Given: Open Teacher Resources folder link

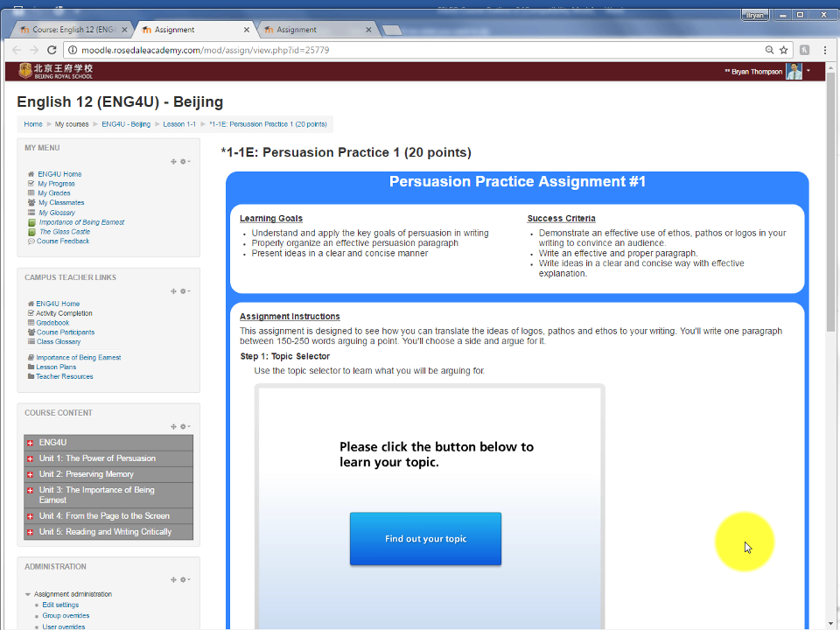Looking at the screenshot, I should (64, 377).
